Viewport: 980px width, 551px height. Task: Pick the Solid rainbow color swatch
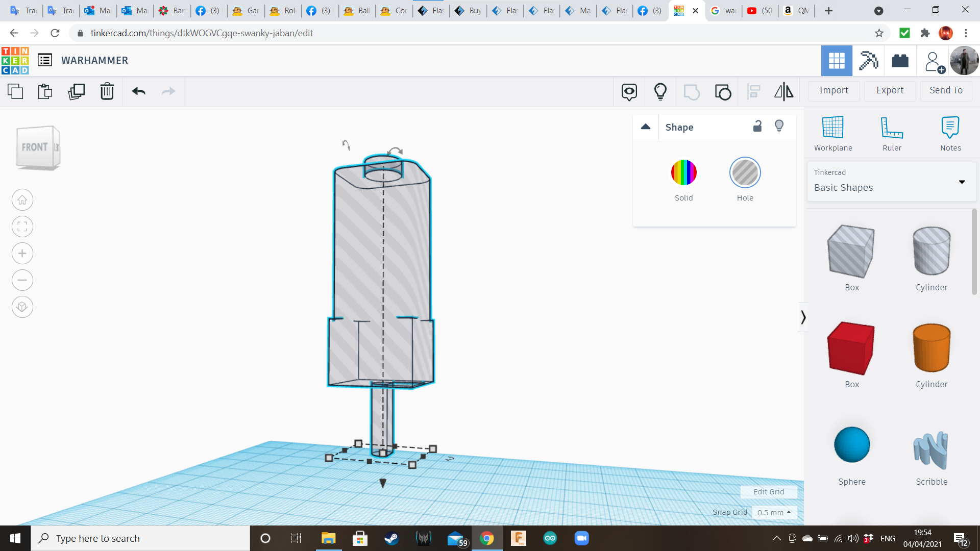point(683,173)
